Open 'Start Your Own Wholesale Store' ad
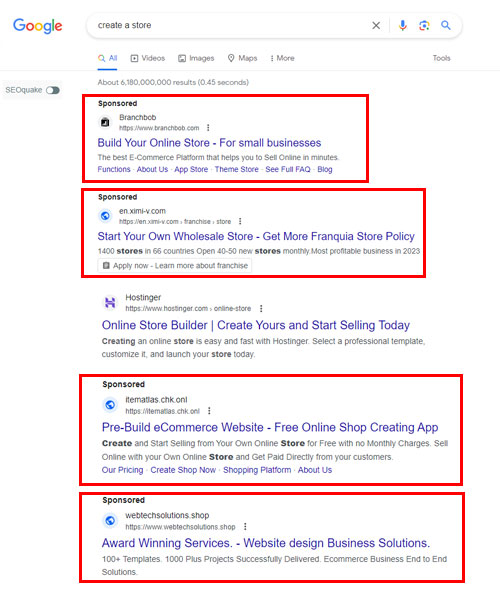This screenshot has height=600, width=500. pos(256,236)
